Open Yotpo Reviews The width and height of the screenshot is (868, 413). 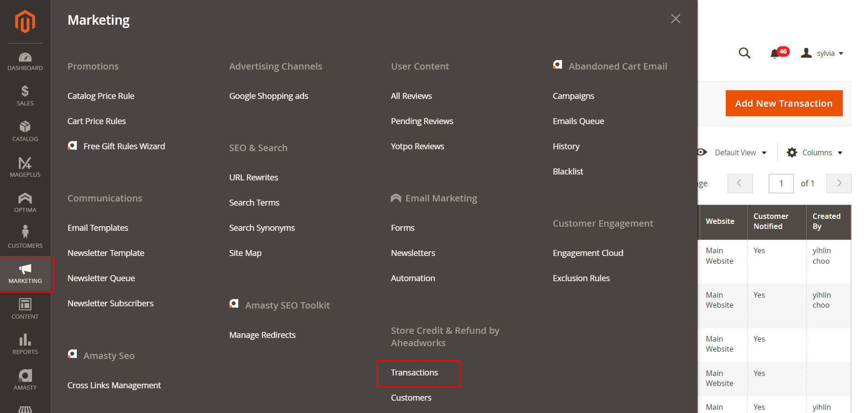tap(418, 147)
